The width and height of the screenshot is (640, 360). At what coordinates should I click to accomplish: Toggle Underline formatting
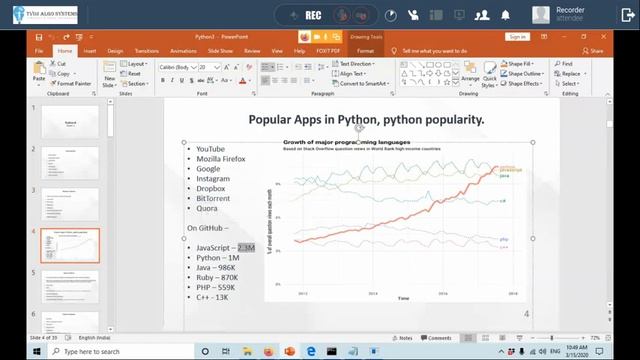tap(182, 80)
